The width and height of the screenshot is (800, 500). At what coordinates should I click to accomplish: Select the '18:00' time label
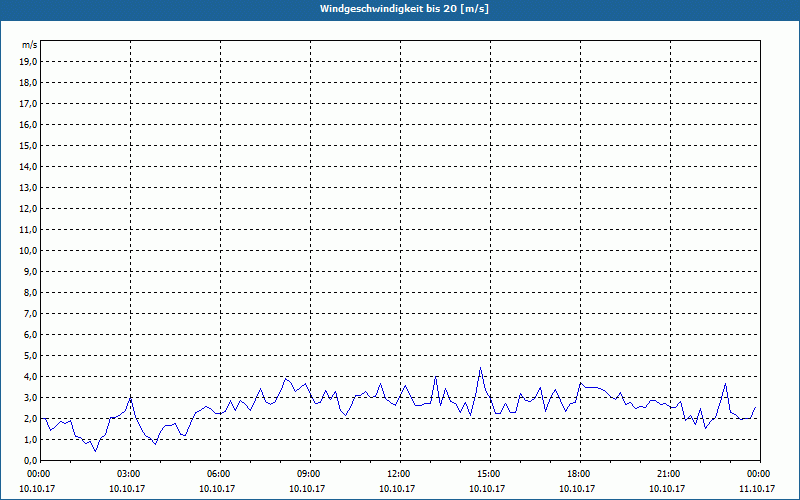pos(580,474)
